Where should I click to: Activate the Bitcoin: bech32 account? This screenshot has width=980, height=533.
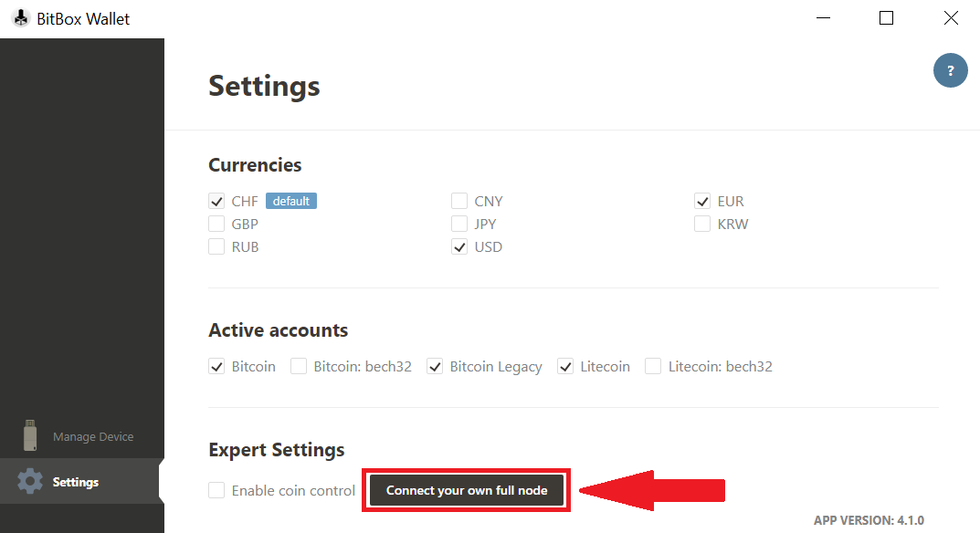click(x=299, y=367)
